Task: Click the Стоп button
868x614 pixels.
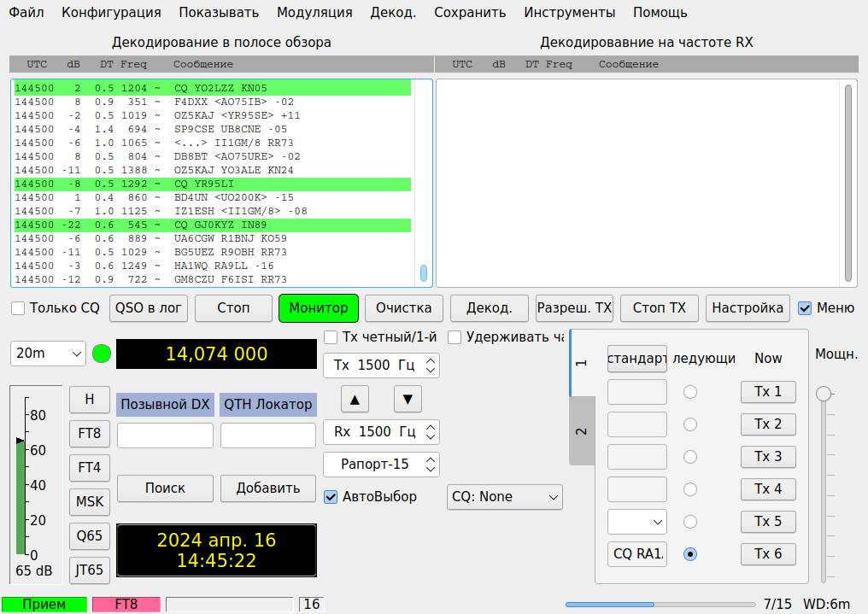Action: point(233,308)
